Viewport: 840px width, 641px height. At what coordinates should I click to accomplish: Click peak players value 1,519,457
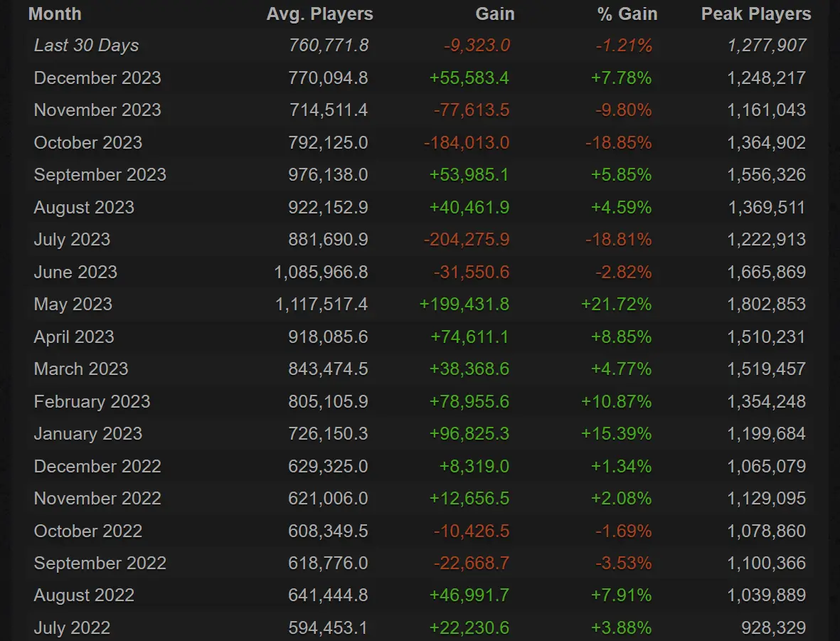[766, 369]
